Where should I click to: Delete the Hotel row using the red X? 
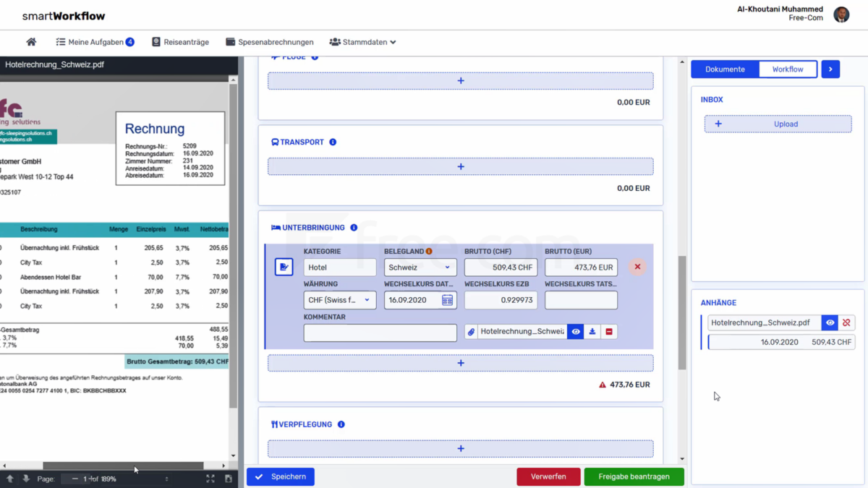(637, 267)
